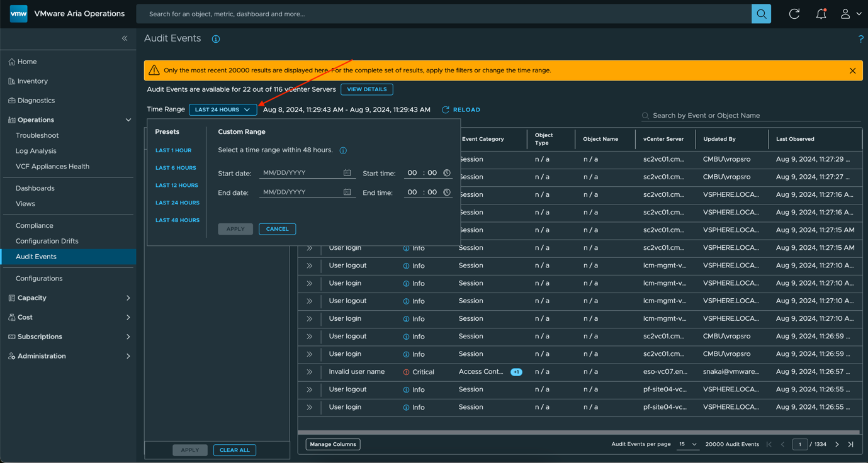The image size is (868, 463).
Task: Refresh using the top bar refresh icon
Action: pyautogui.click(x=794, y=14)
